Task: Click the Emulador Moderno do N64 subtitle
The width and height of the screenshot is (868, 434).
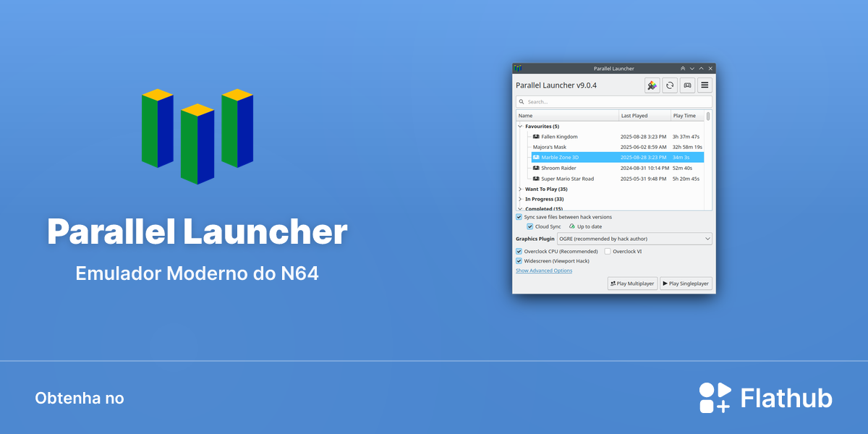Action: coord(197,274)
